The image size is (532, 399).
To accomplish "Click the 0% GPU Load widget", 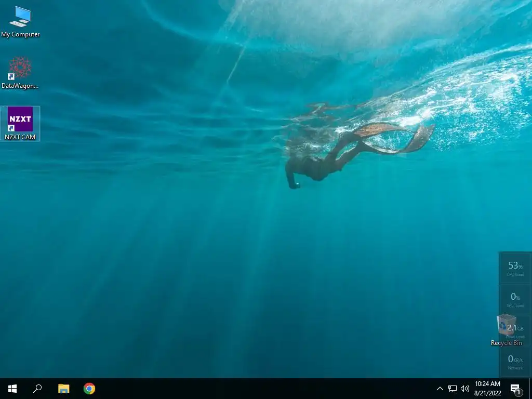I will click(x=515, y=299).
